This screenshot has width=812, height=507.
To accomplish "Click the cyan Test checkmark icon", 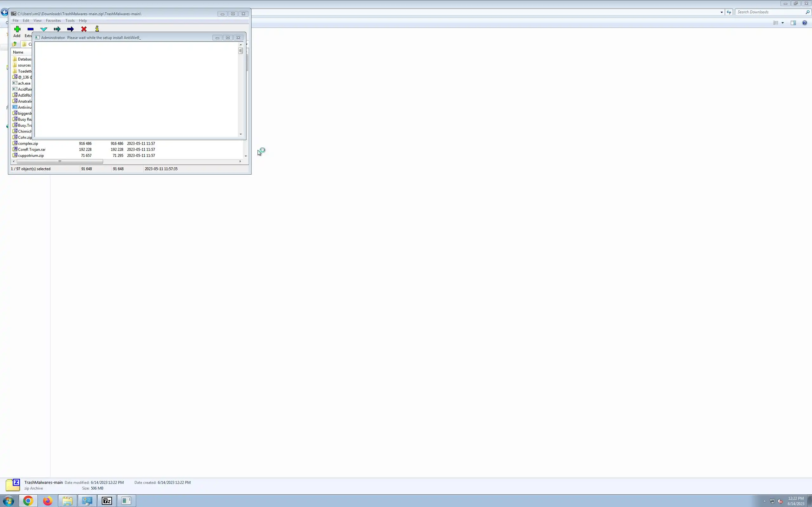I will (44, 29).
